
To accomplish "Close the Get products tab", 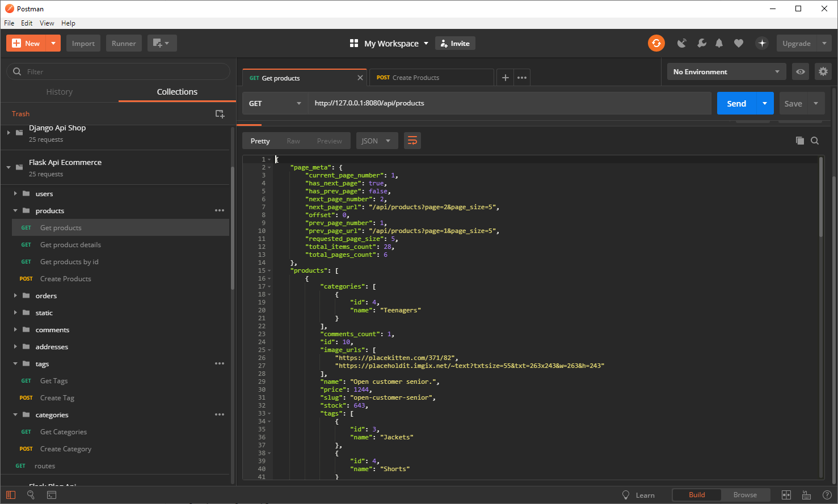I will pos(360,78).
